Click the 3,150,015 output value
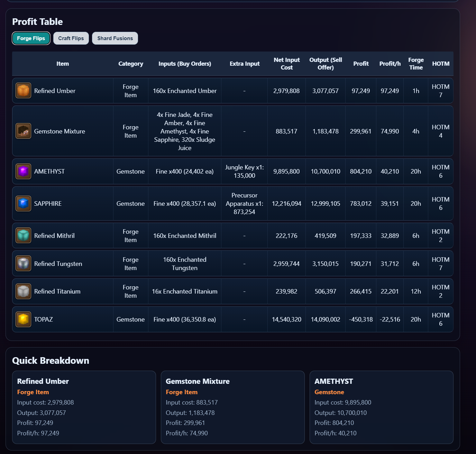 tap(326, 263)
